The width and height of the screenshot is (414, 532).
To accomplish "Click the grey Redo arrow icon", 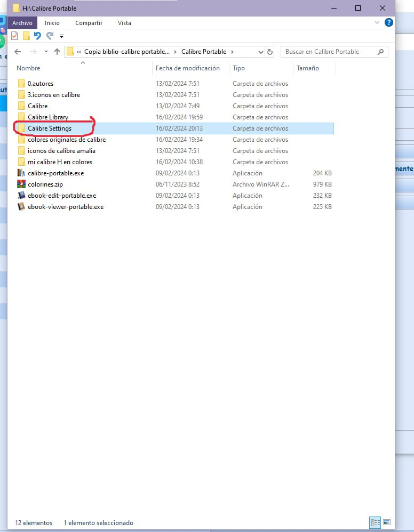I will click(x=50, y=36).
